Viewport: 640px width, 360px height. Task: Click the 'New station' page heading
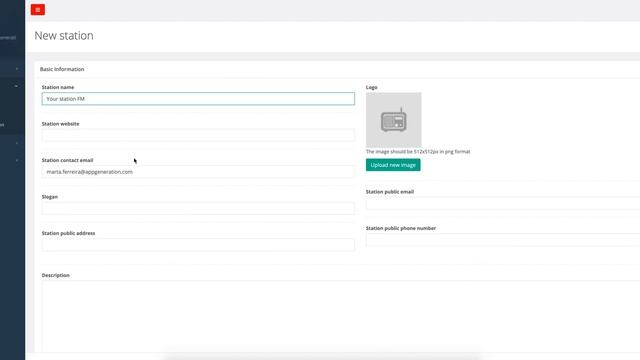pyautogui.click(x=64, y=36)
